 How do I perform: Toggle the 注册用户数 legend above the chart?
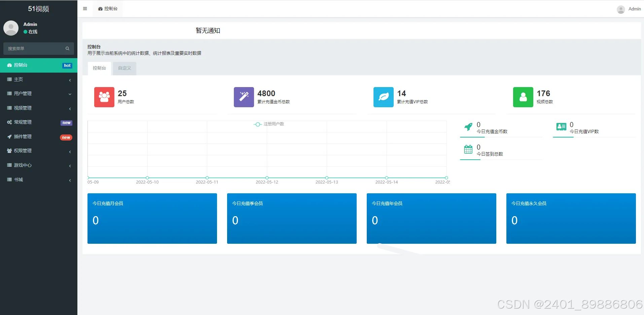(269, 124)
